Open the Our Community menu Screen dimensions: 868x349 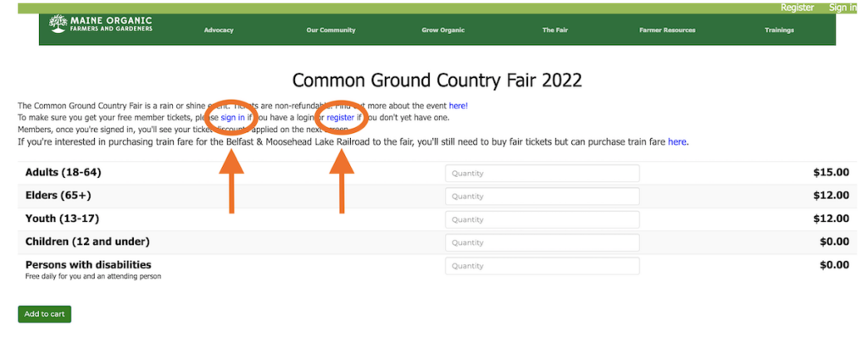point(331,30)
